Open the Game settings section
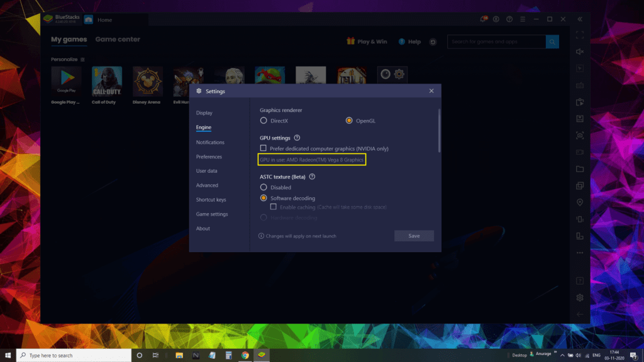644x362 pixels. click(x=212, y=214)
